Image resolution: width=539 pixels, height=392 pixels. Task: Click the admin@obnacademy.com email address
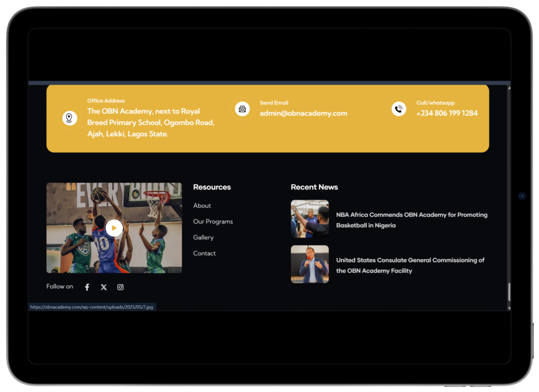pos(303,113)
